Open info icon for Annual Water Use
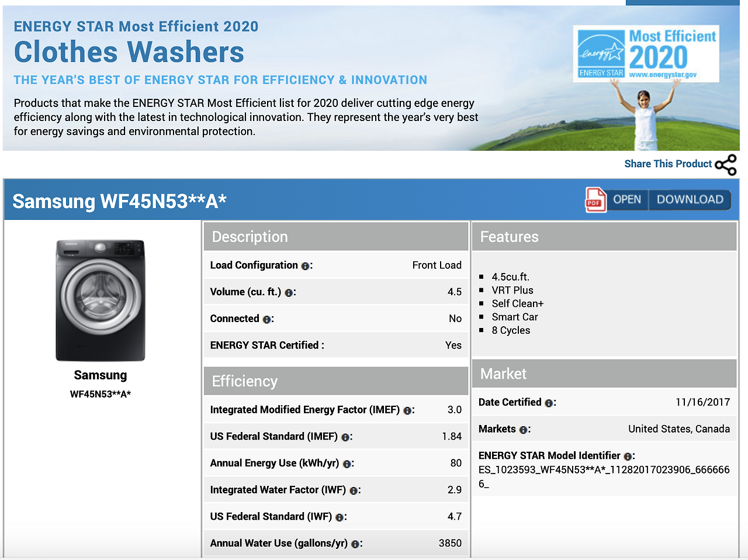The height and width of the screenshot is (560, 748). click(x=355, y=544)
